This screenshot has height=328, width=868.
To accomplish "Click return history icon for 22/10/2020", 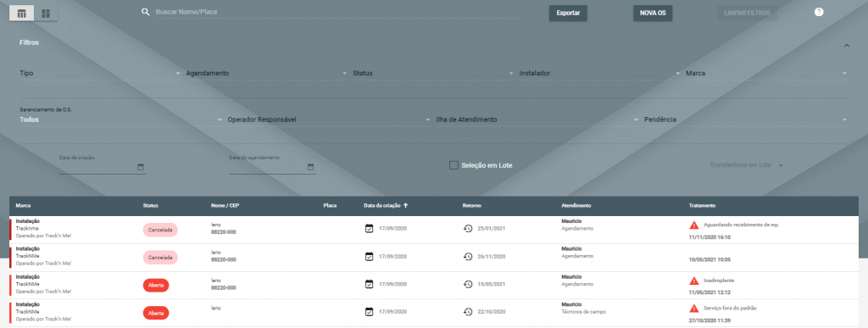I will pyautogui.click(x=468, y=312).
